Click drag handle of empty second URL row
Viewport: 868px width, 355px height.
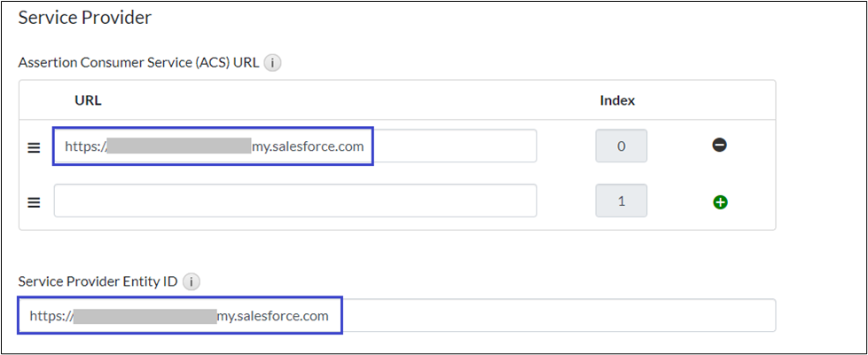34,201
